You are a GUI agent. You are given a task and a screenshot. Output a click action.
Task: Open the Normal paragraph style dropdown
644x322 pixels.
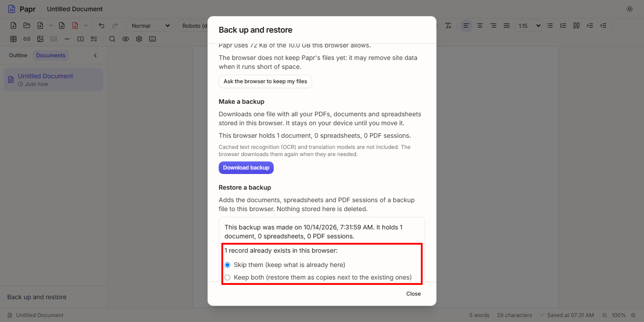149,25
